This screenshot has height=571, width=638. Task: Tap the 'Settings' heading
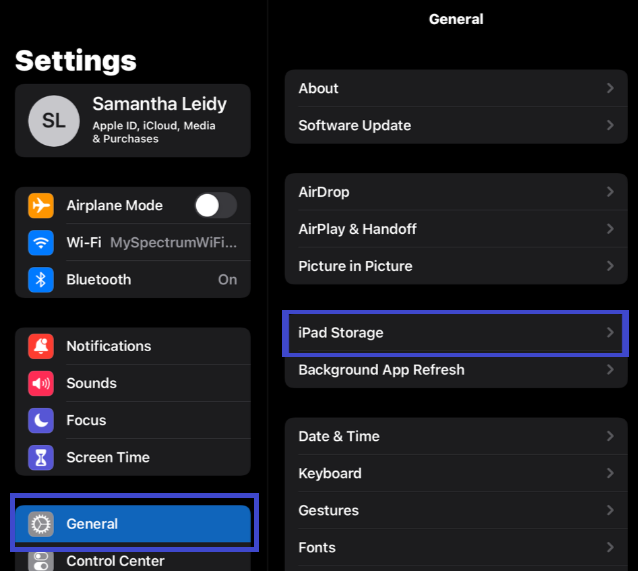[76, 61]
